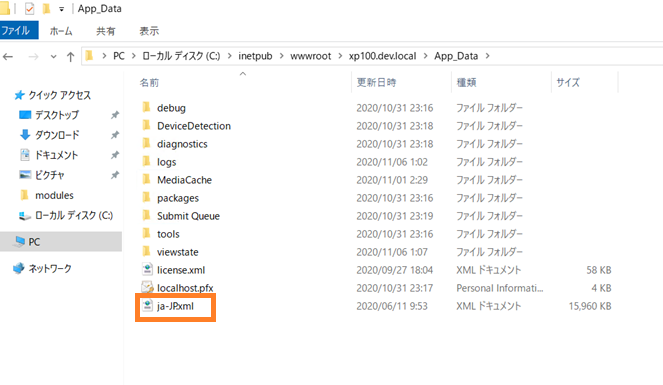Screen dimensions: 663x385
Task: Click the Personal Informati... type cell
Action: tap(499, 288)
